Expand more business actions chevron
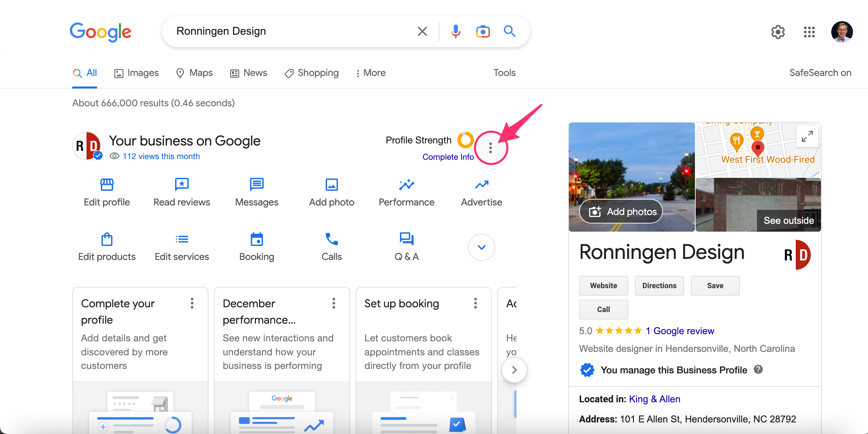Viewport: 868px width, 434px height. tap(481, 247)
